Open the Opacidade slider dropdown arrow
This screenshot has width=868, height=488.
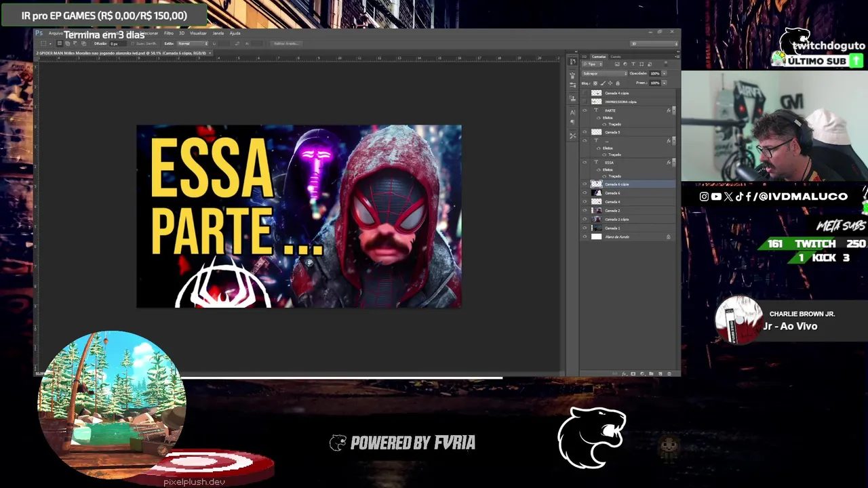pos(664,73)
